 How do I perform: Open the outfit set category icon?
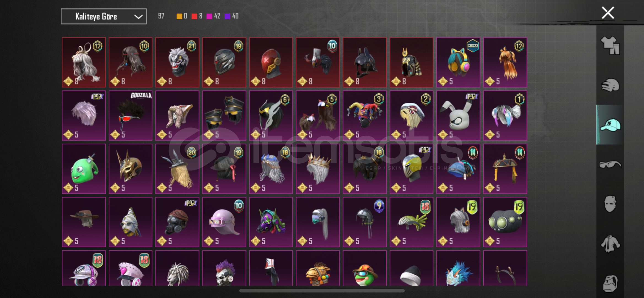coord(610,45)
